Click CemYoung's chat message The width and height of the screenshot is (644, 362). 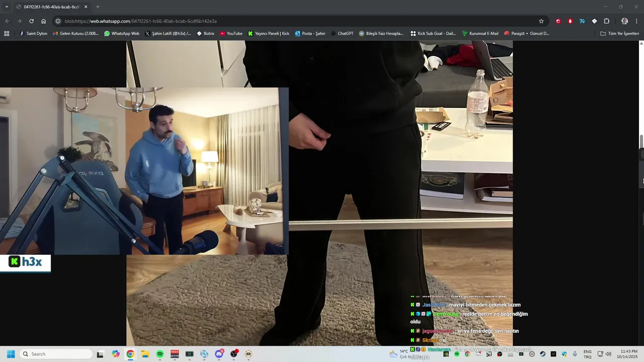469,318
